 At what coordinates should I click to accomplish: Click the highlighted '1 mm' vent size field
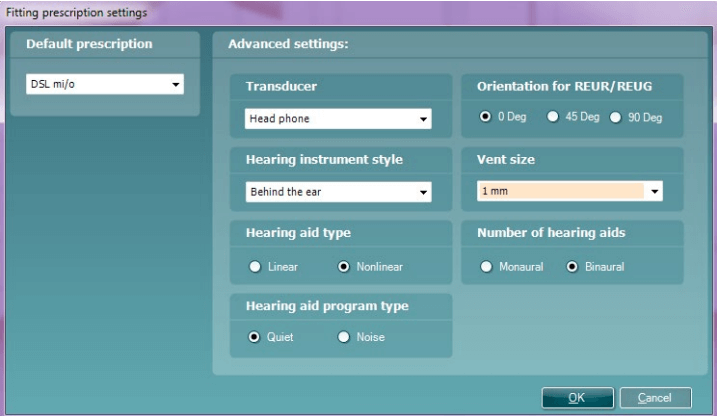pyautogui.click(x=560, y=192)
